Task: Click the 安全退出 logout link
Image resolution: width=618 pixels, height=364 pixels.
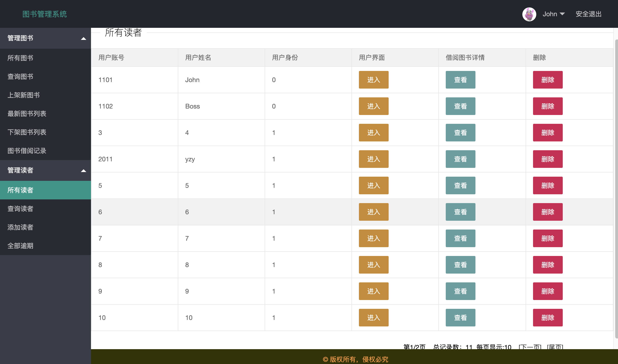Action: [589, 14]
